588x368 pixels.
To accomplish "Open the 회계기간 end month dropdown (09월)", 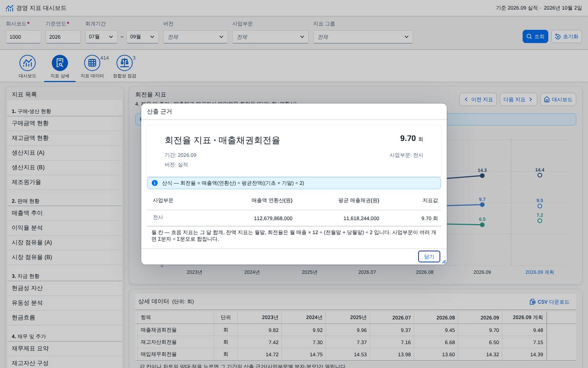I will (x=142, y=37).
